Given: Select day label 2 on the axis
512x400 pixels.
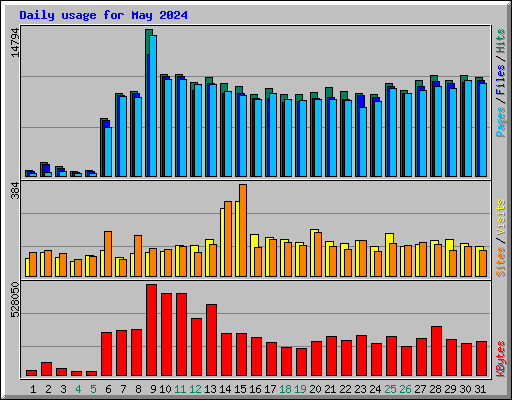Looking at the screenshot, I should pos(48,389).
